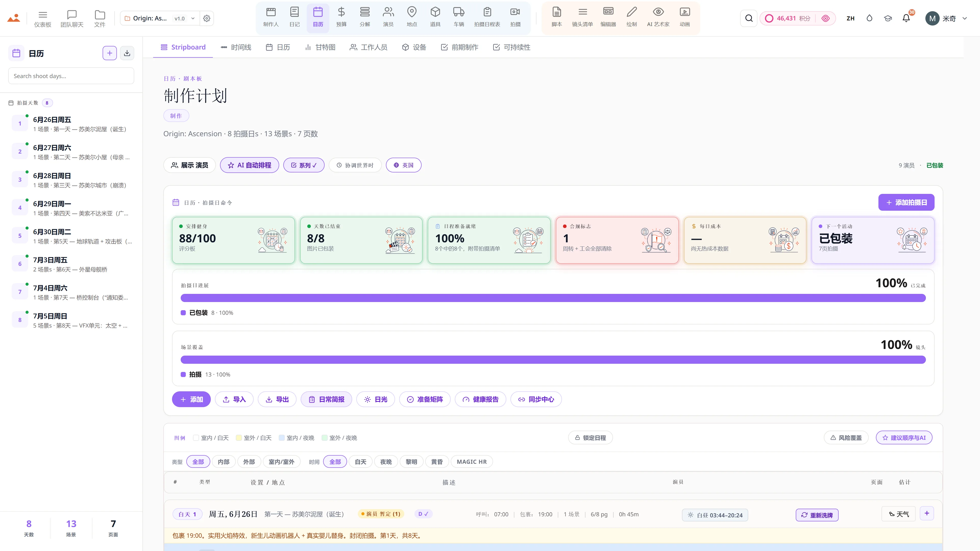This screenshot has width=980, height=551.
Task: Open the ZH language selector
Action: point(851,18)
